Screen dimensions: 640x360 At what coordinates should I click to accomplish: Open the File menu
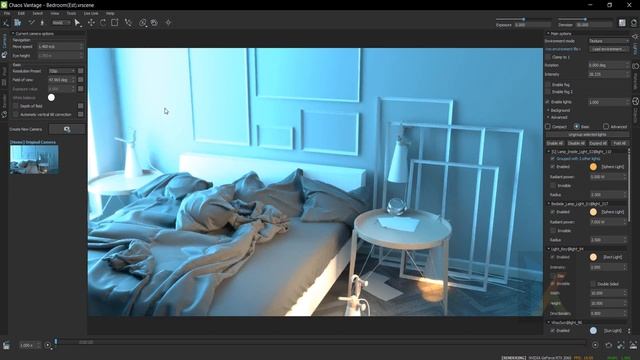coord(7,13)
